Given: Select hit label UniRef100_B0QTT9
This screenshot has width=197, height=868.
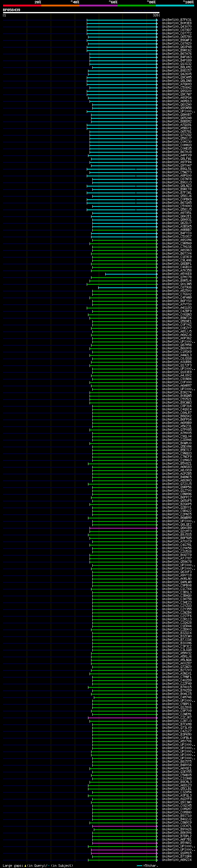Looking at the screenshot, I should point(177,555).
